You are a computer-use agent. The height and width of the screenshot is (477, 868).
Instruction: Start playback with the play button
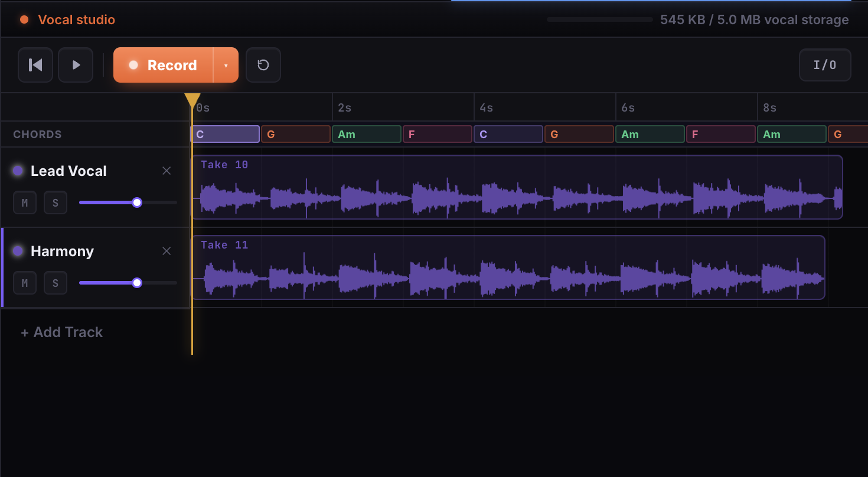(76, 65)
